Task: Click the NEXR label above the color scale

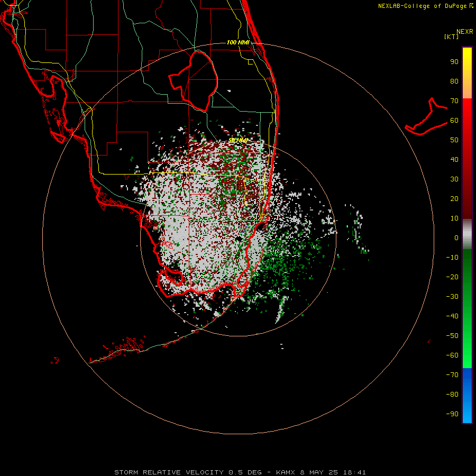Action: pos(464,32)
